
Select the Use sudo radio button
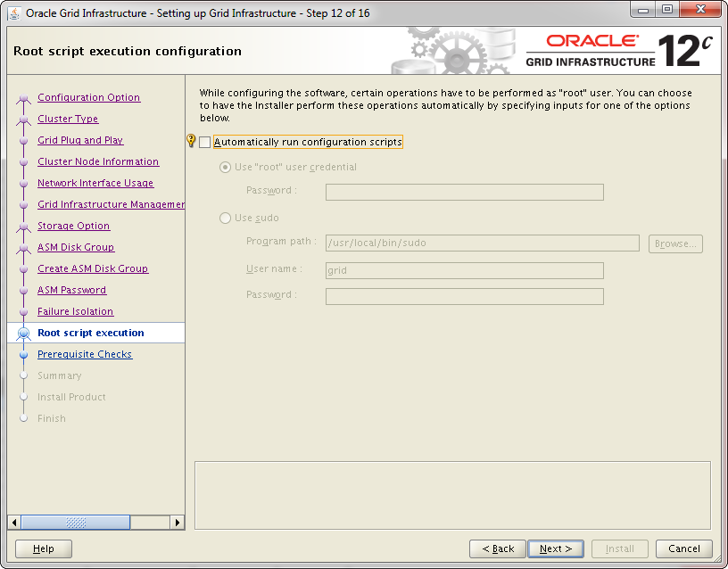(x=225, y=219)
